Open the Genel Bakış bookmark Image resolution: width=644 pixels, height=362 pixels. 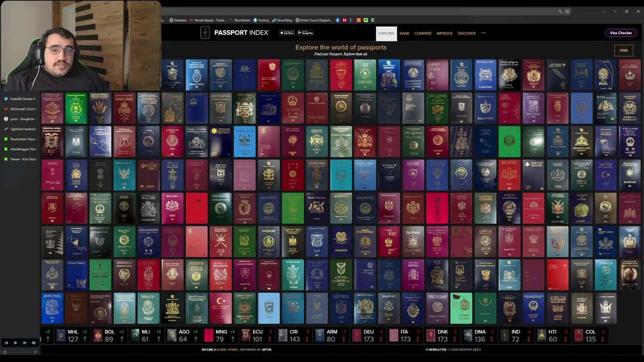(x=282, y=20)
